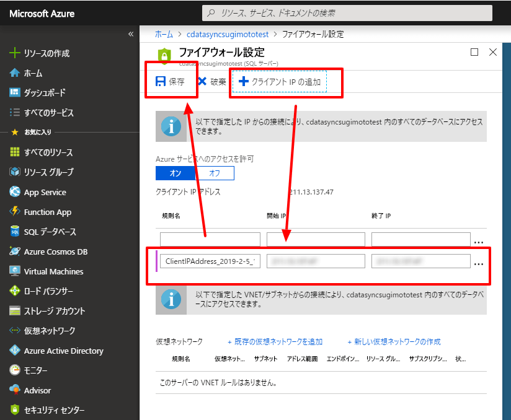
Task: Open the Advisor icon
Action: point(14,390)
